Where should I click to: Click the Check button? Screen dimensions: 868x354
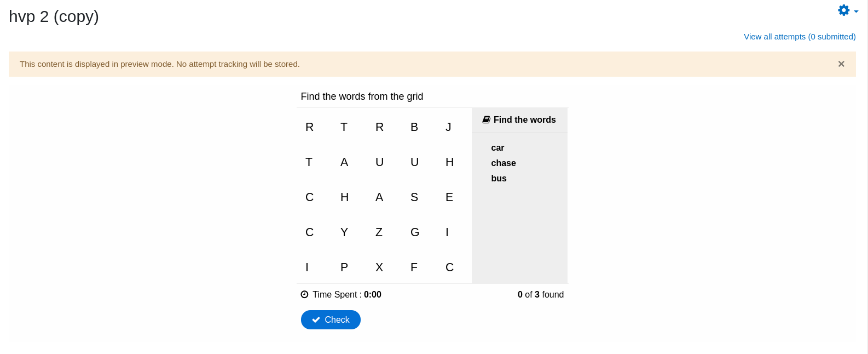(x=331, y=320)
